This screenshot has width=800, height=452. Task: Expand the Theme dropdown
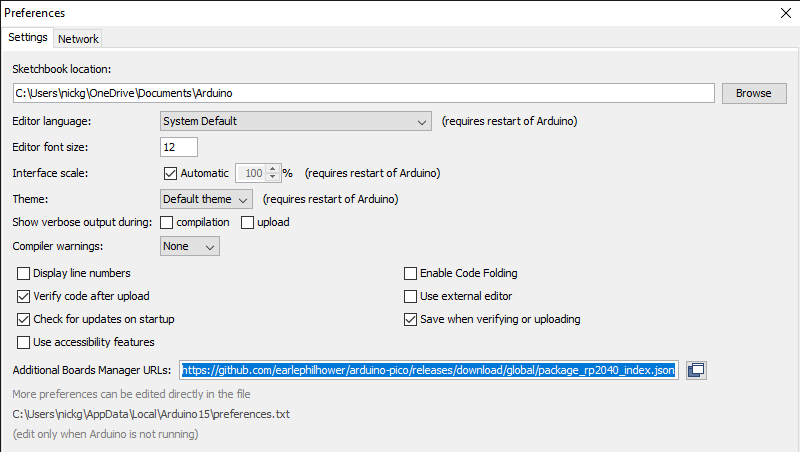coord(206,198)
